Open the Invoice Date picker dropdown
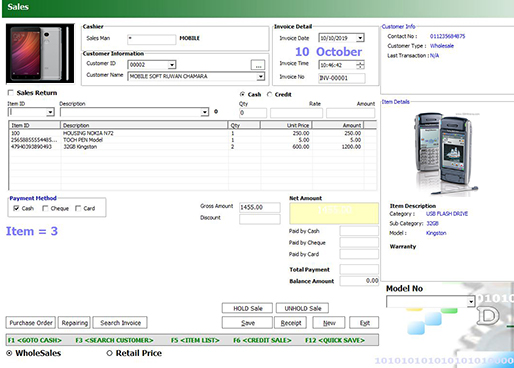514x368 pixels. (360, 38)
